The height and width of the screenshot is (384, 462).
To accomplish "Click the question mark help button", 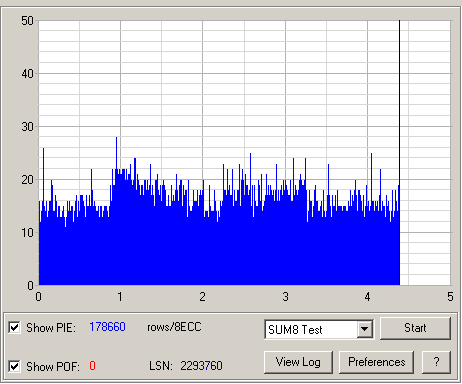I will (x=436, y=362).
